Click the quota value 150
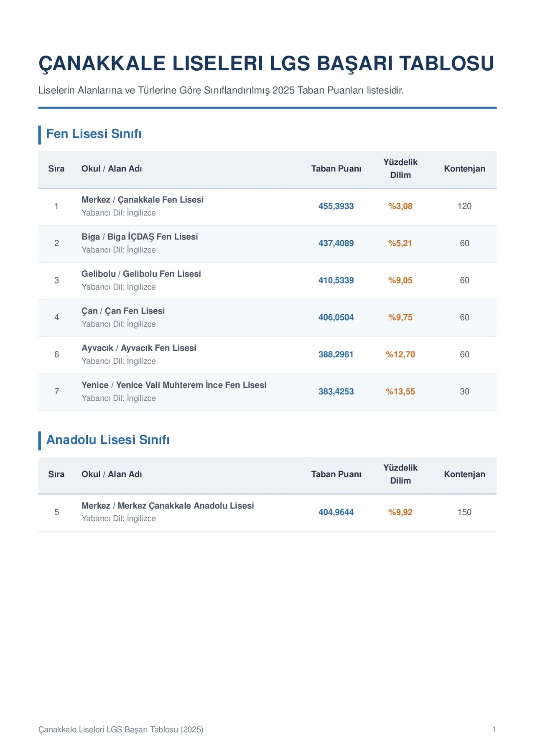The height and width of the screenshot is (756, 535). (x=464, y=512)
